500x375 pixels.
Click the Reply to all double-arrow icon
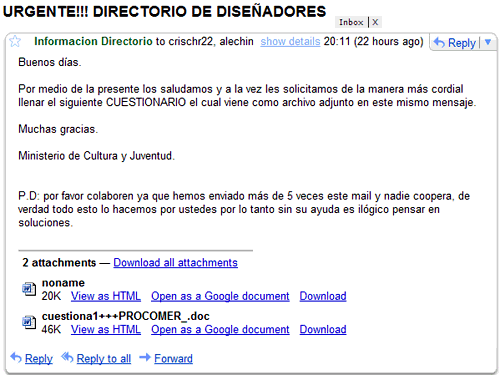(x=67, y=357)
